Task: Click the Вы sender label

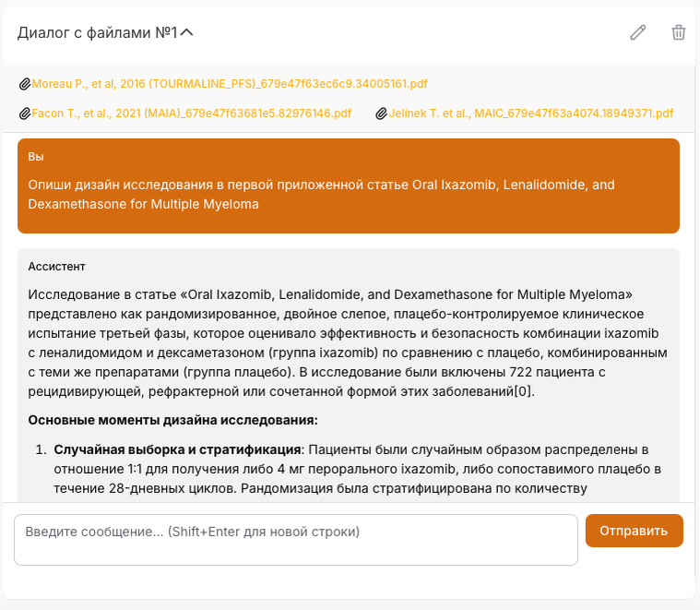Action: pos(36,157)
